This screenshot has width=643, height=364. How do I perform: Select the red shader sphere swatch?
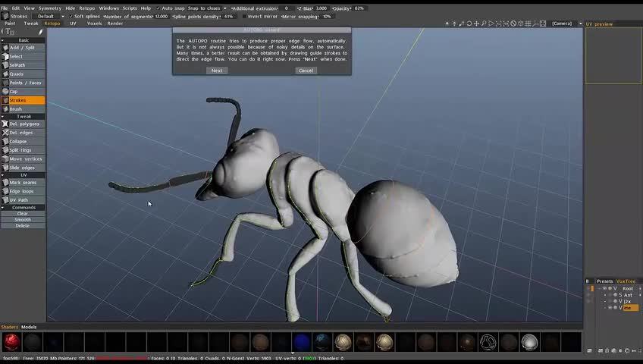11,342
